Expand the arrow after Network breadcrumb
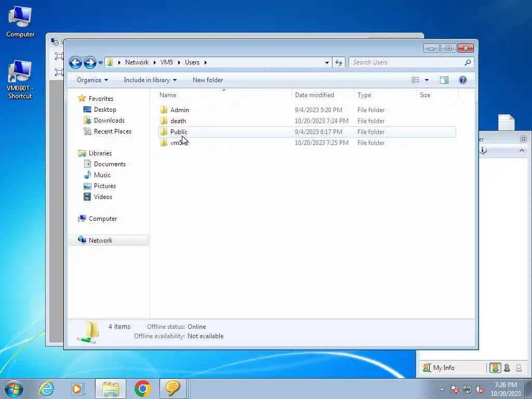This screenshot has height=399, width=532. click(x=155, y=62)
